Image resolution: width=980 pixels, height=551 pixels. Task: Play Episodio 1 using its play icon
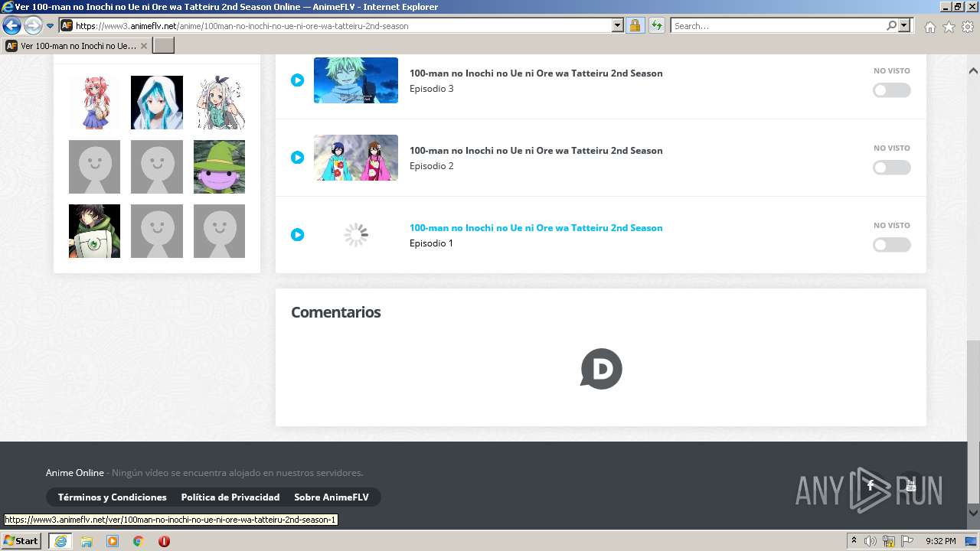click(x=298, y=235)
